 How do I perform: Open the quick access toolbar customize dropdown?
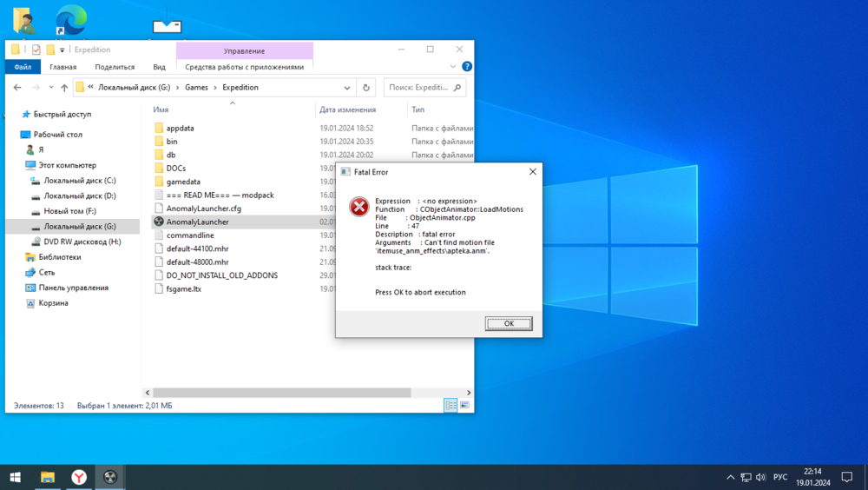click(62, 50)
